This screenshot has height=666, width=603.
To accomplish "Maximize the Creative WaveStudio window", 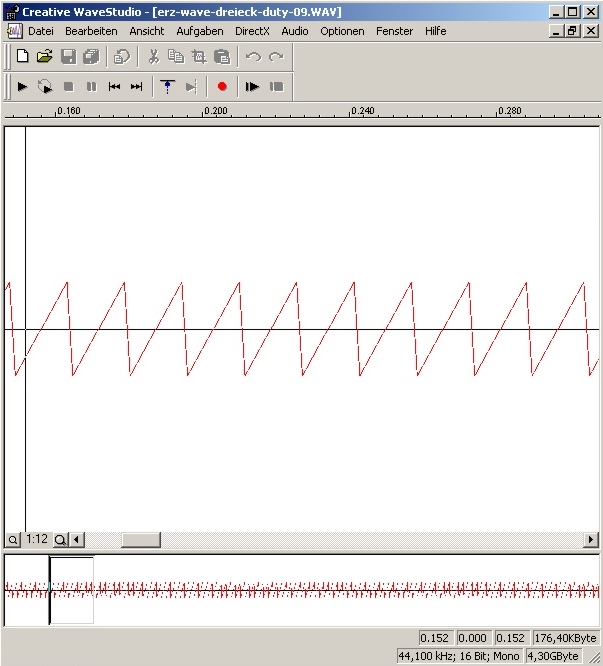I will (573, 12).
